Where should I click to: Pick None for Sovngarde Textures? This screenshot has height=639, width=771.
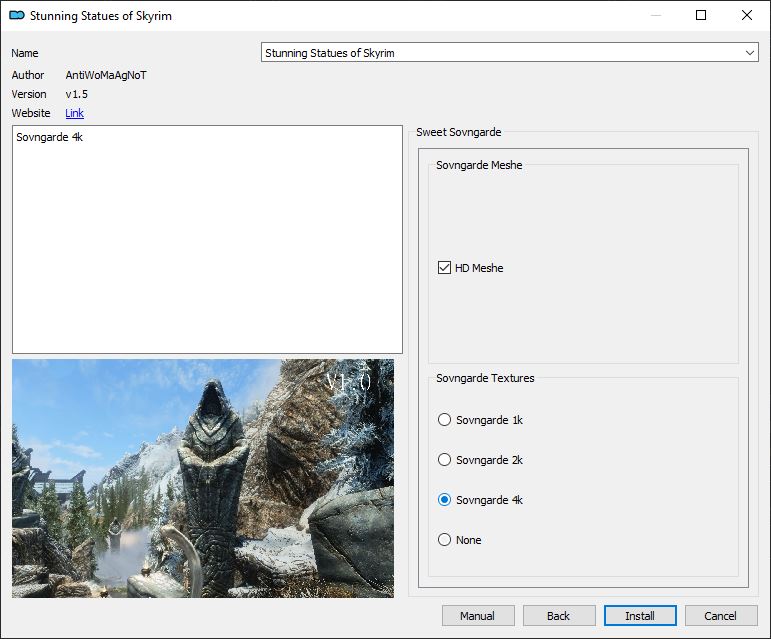(444, 540)
